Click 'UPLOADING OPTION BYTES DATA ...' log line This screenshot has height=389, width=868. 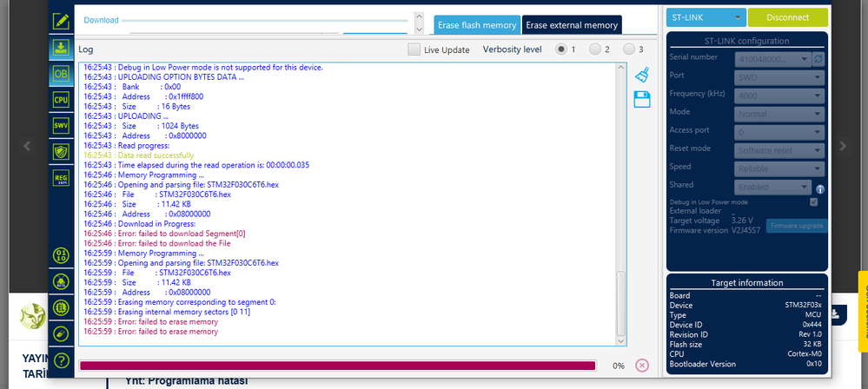click(164, 77)
